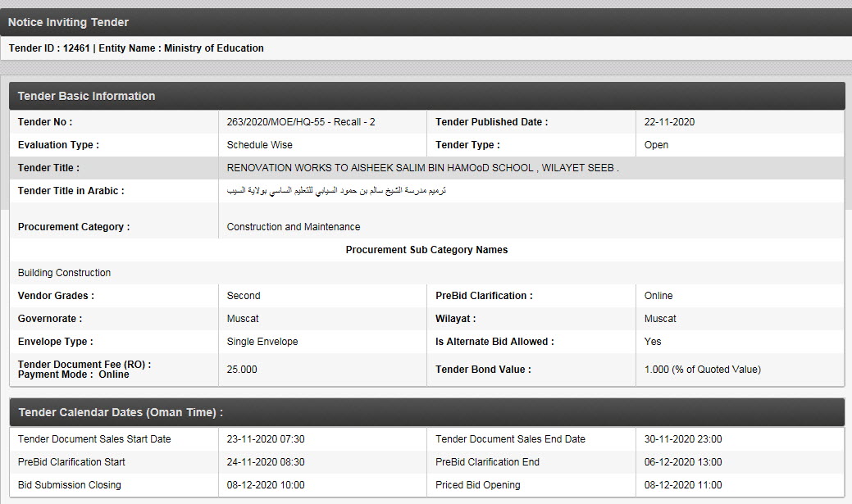The width and height of the screenshot is (852, 504).
Task: Click the Tender Bond Value percentage text
Action: click(702, 370)
